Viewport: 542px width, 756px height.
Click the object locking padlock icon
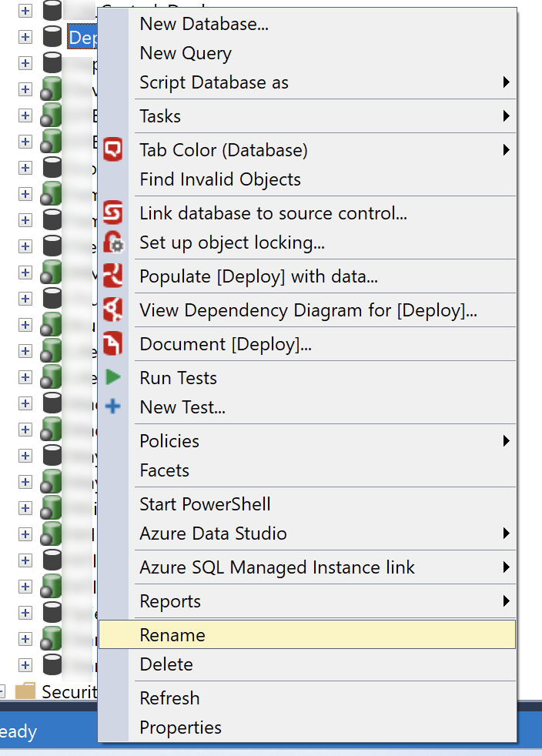[113, 243]
